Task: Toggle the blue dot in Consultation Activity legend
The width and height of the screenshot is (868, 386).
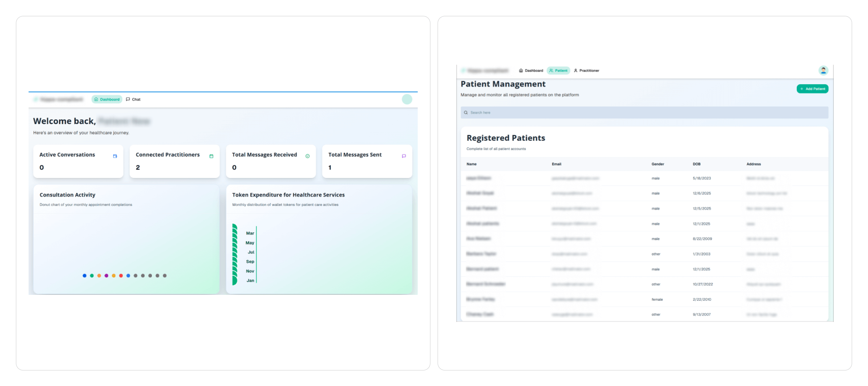Action: [84, 275]
